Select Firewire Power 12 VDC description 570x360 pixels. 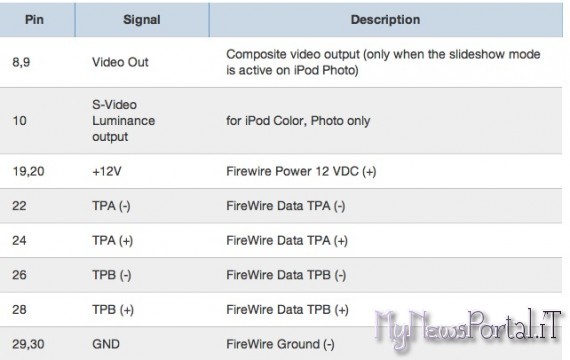[301, 171]
